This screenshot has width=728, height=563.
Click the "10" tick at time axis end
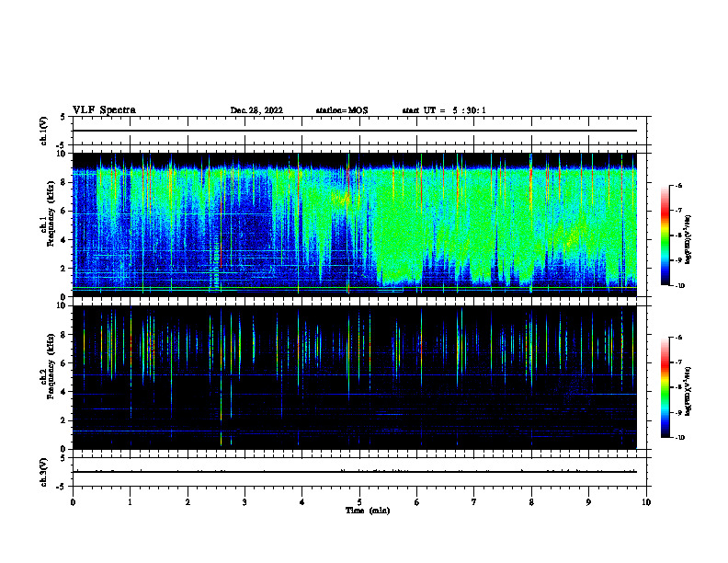tap(646, 502)
